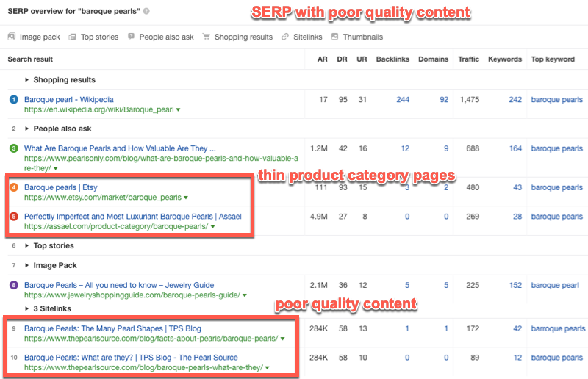Click the position 1 badge for Wikipedia
The width and height of the screenshot is (588, 379).
click(x=14, y=100)
